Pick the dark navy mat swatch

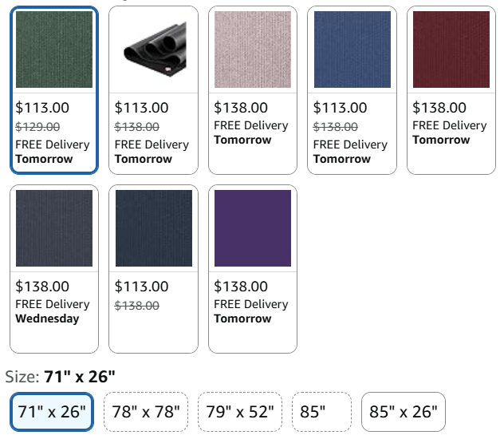click(x=153, y=228)
